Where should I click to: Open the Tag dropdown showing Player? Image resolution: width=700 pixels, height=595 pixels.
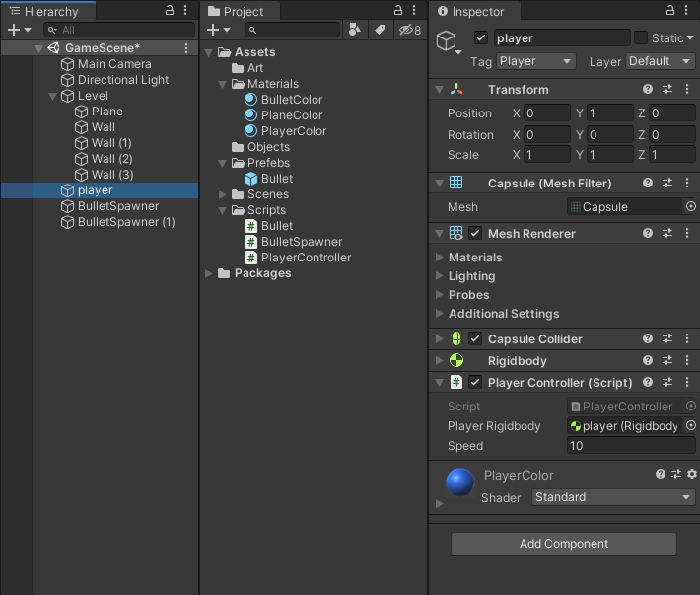535,61
